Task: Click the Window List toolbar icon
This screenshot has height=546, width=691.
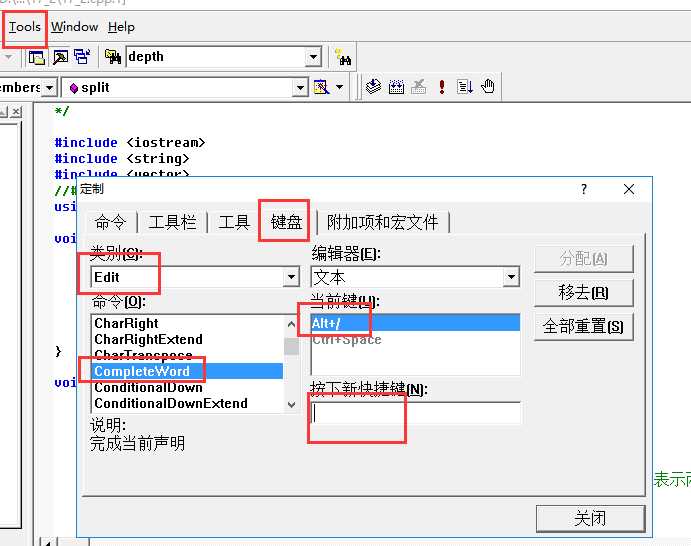Action: coord(82,57)
